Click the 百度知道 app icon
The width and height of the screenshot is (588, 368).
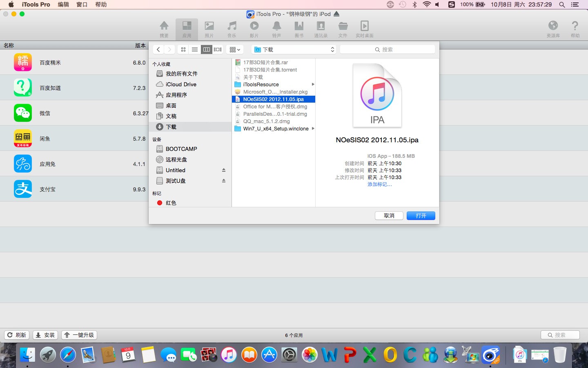23,88
